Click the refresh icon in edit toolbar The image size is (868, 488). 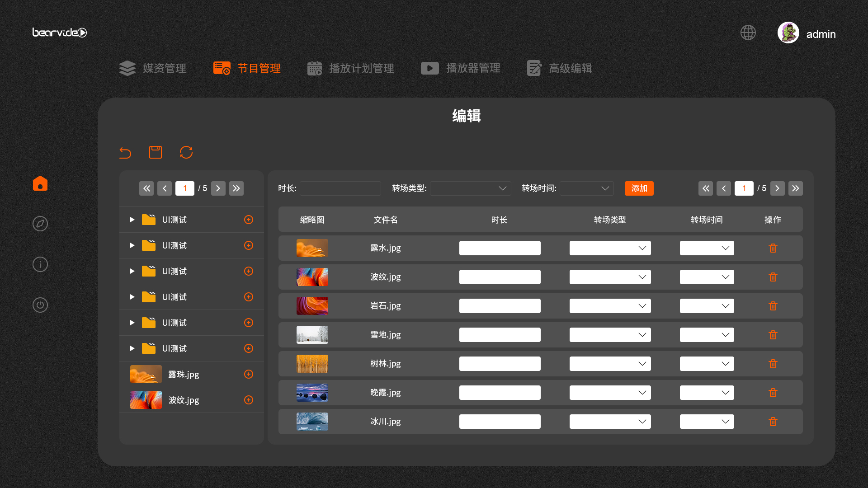[x=186, y=152]
